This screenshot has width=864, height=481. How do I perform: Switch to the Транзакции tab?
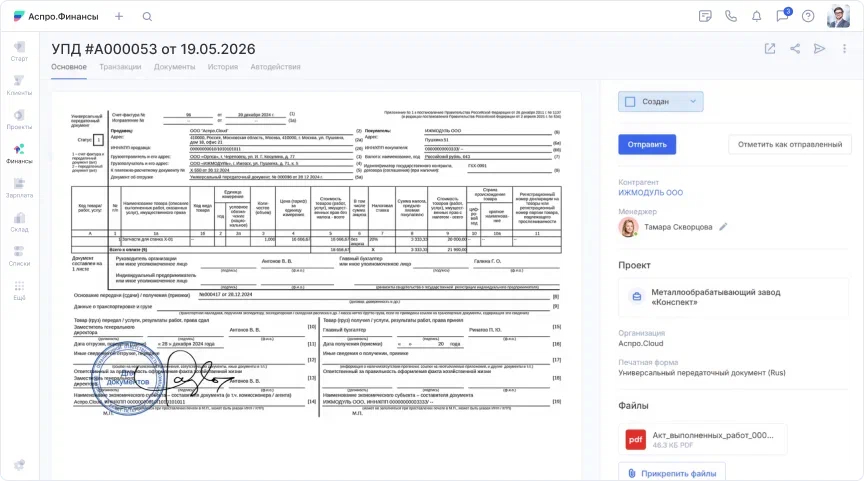pos(120,67)
